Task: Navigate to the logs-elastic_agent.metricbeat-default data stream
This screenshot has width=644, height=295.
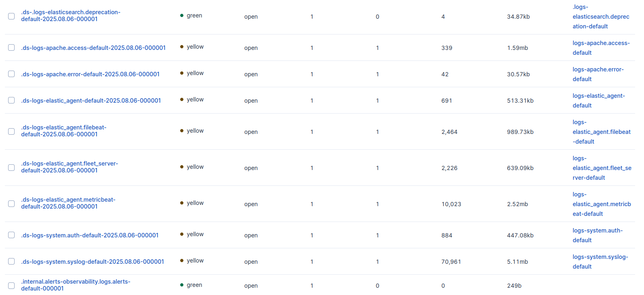Action: coord(601,204)
